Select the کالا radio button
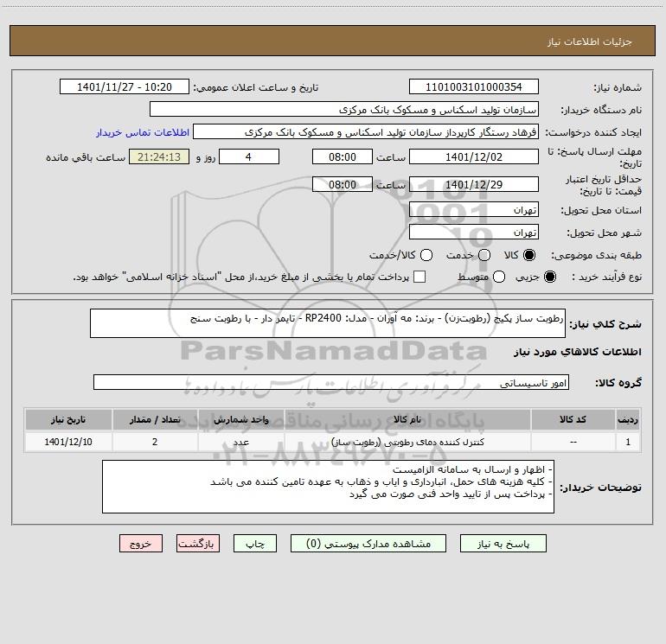This screenshot has width=666, height=644. (x=529, y=255)
